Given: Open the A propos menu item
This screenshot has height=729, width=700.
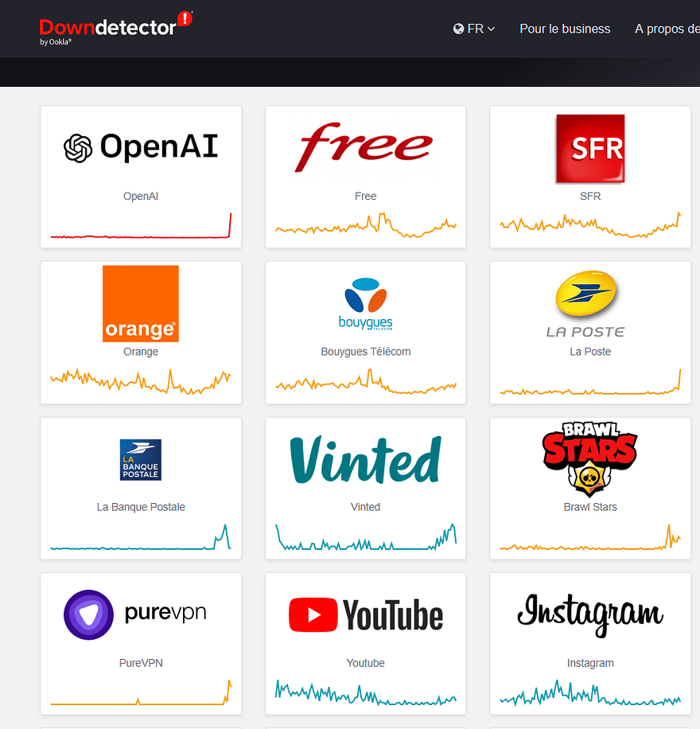Looking at the screenshot, I should 667,29.
